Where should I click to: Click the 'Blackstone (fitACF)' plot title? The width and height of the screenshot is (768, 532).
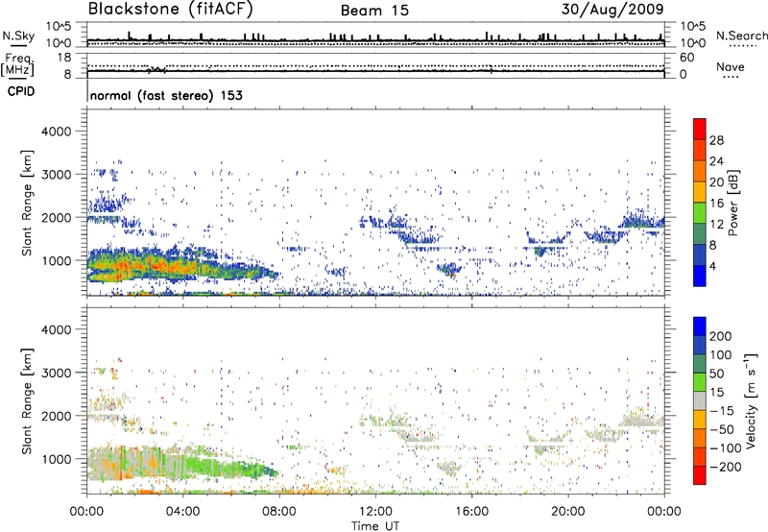171,10
